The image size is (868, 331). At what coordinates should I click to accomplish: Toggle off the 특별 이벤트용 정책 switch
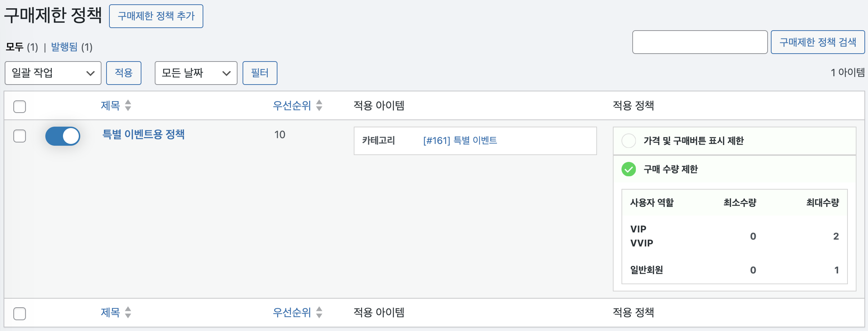point(63,136)
